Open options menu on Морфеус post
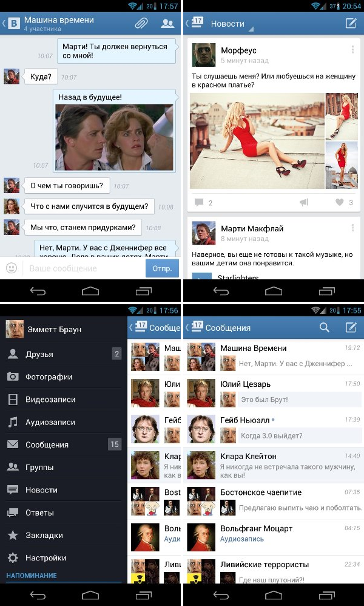The height and width of the screenshot is (606, 364). (352, 49)
